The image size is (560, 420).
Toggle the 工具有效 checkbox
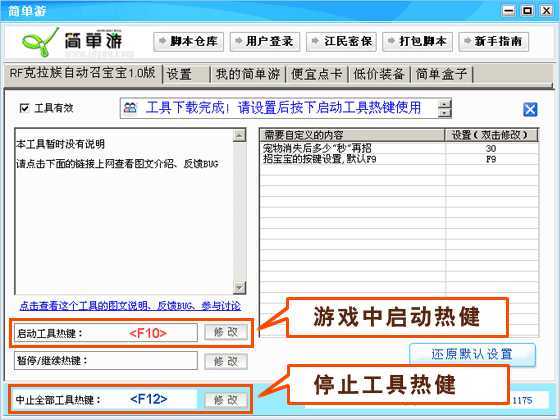(24, 108)
